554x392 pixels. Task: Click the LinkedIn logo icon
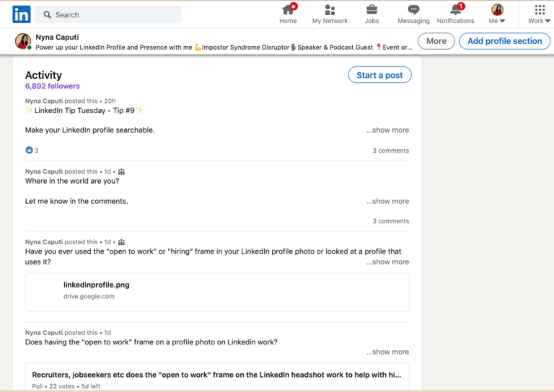[22, 14]
